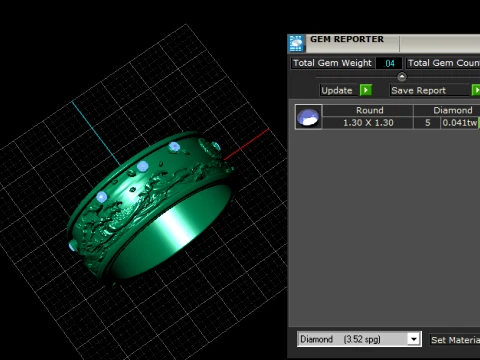Select the 0.041tw weight cell
This screenshot has height=360, width=480.
point(460,123)
